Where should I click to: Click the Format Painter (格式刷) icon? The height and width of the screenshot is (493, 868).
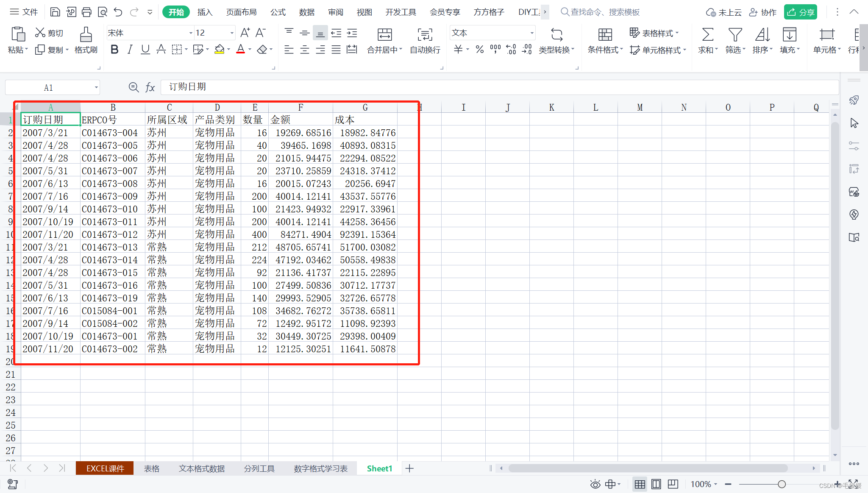click(86, 35)
